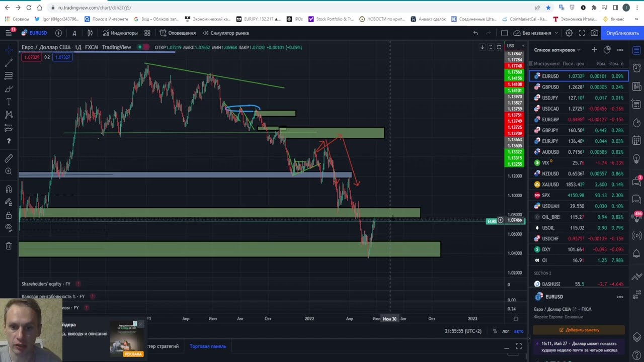Screen dimensions: 644x362
Task: Select XAUUSD row in the watchlist
Action: click(x=579, y=185)
